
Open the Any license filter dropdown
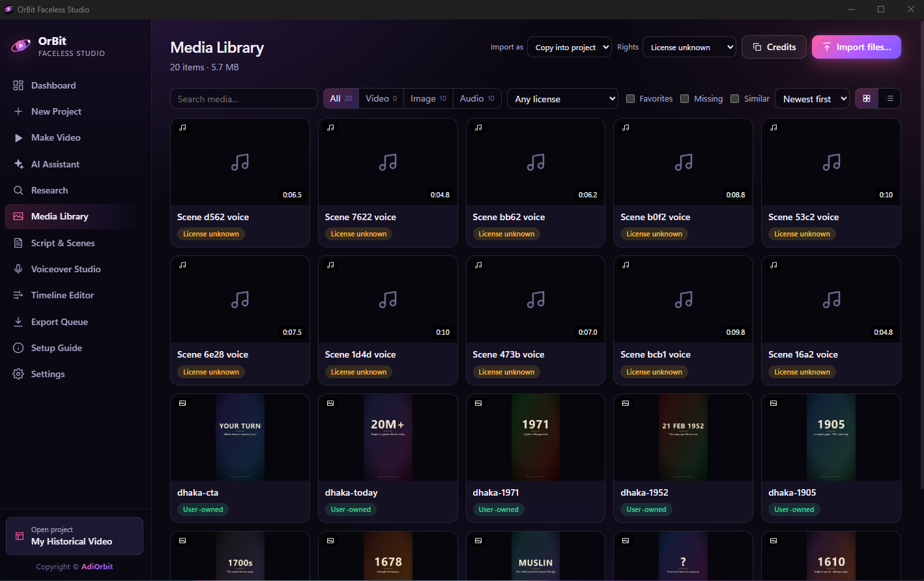563,98
